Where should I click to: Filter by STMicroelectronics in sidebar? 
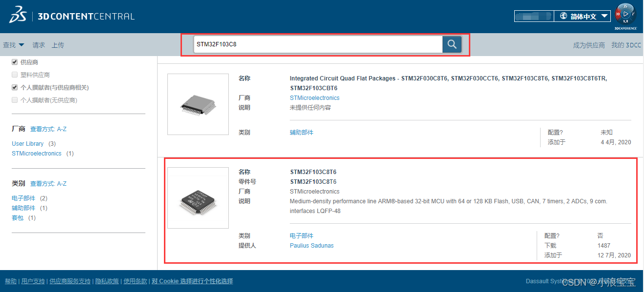pos(37,154)
